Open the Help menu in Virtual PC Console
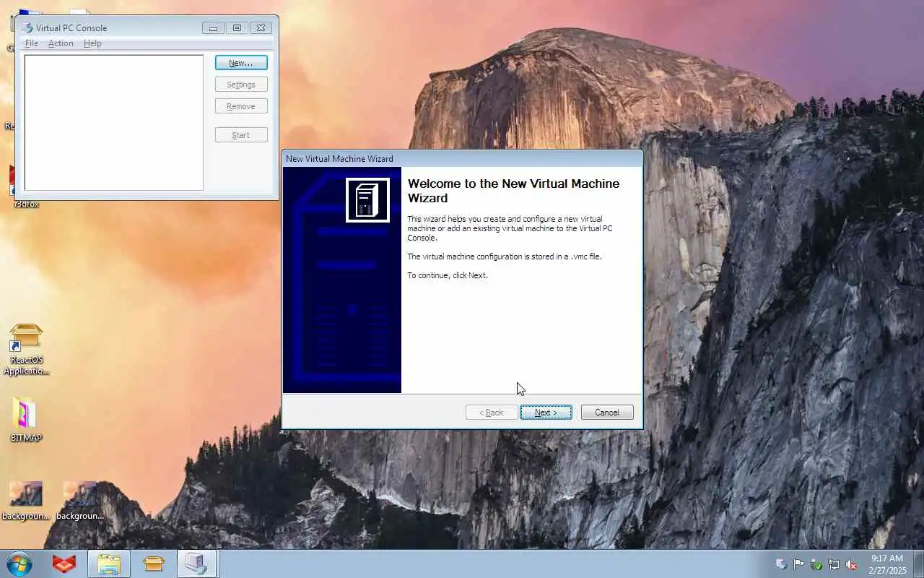This screenshot has width=924, height=578. pyautogui.click(x=92, y=43)
